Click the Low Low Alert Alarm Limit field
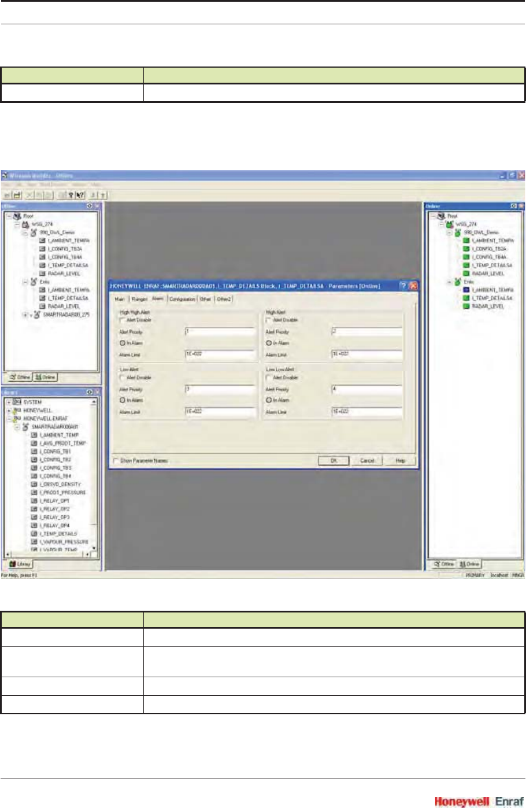 coord(366,412)
